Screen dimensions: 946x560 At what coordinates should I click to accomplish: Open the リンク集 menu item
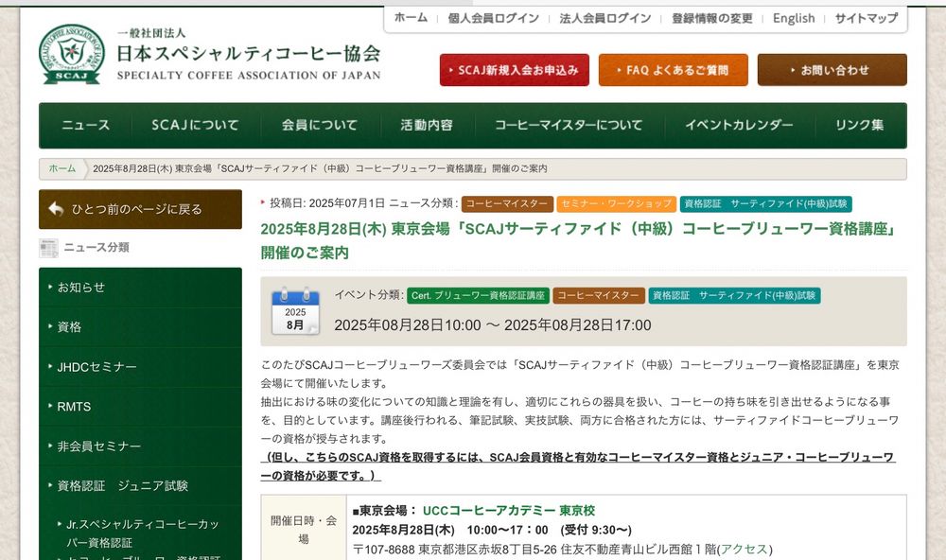tap(860, 125)
